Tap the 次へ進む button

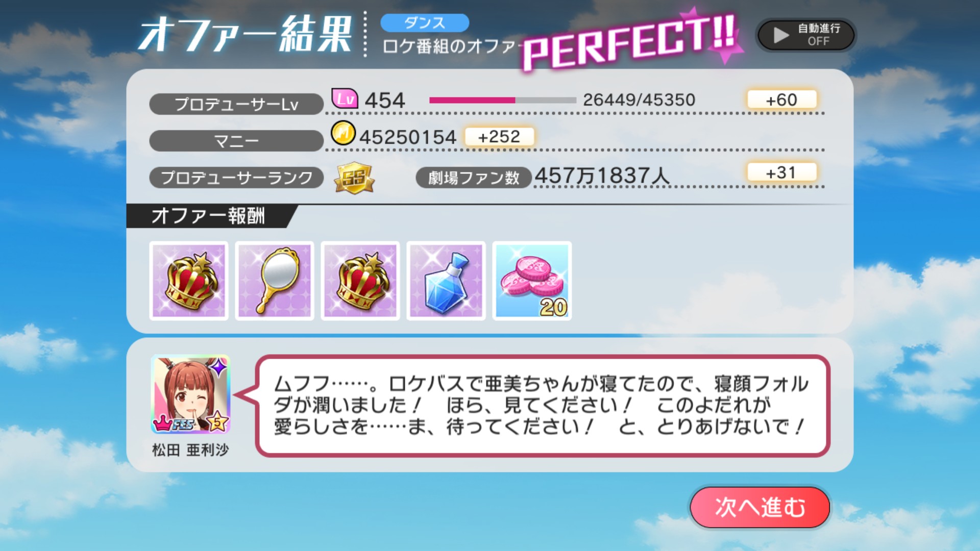click(759, 507)
